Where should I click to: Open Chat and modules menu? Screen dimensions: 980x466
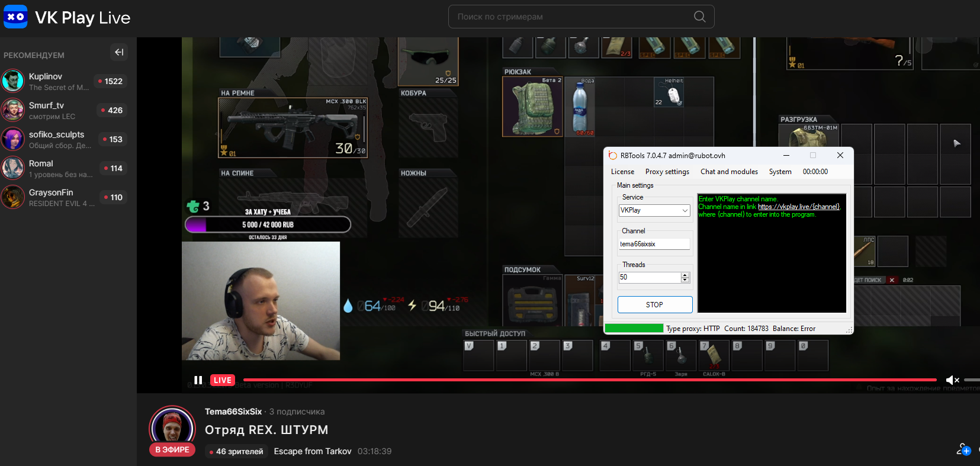tap(729, 172)
